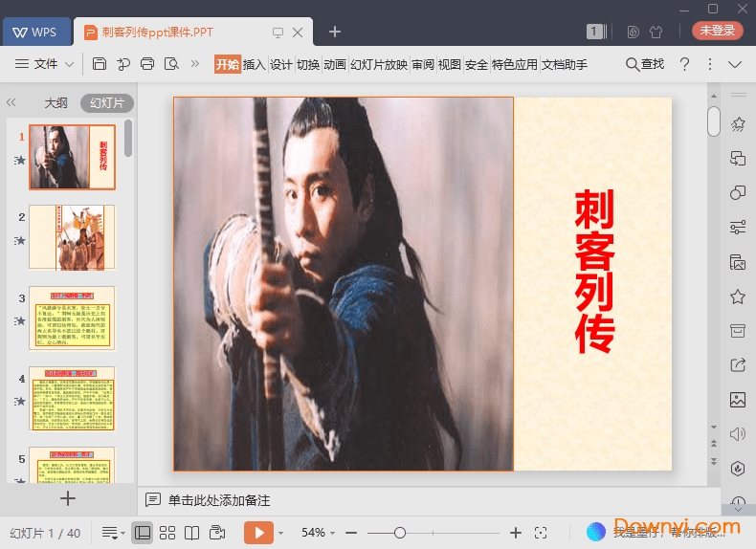
Task: Zoom in with the plus button
Action: coord(516,533)
